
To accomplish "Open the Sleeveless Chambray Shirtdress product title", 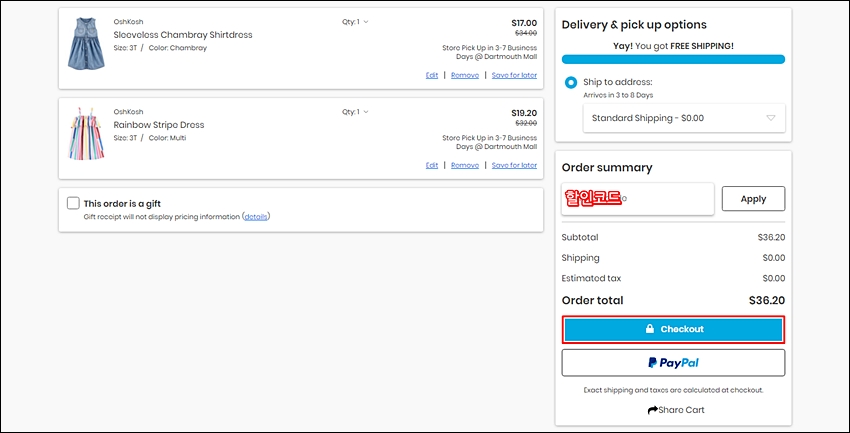I will point(183,35).
